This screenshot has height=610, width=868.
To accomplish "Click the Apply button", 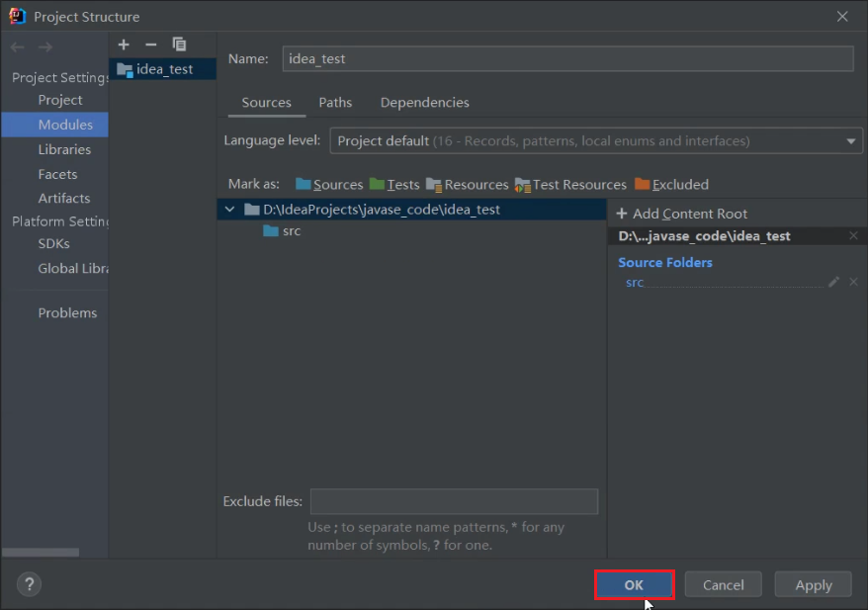I will 814,584.
